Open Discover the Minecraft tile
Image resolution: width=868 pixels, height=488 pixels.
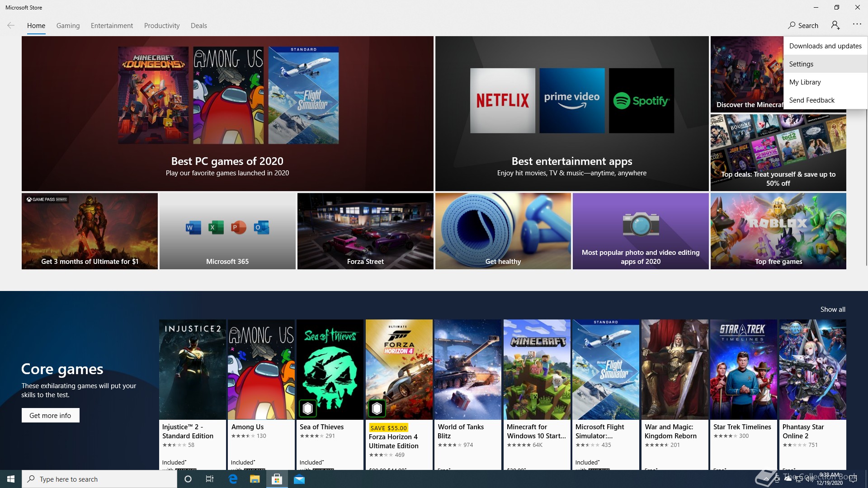pos(747,75)
